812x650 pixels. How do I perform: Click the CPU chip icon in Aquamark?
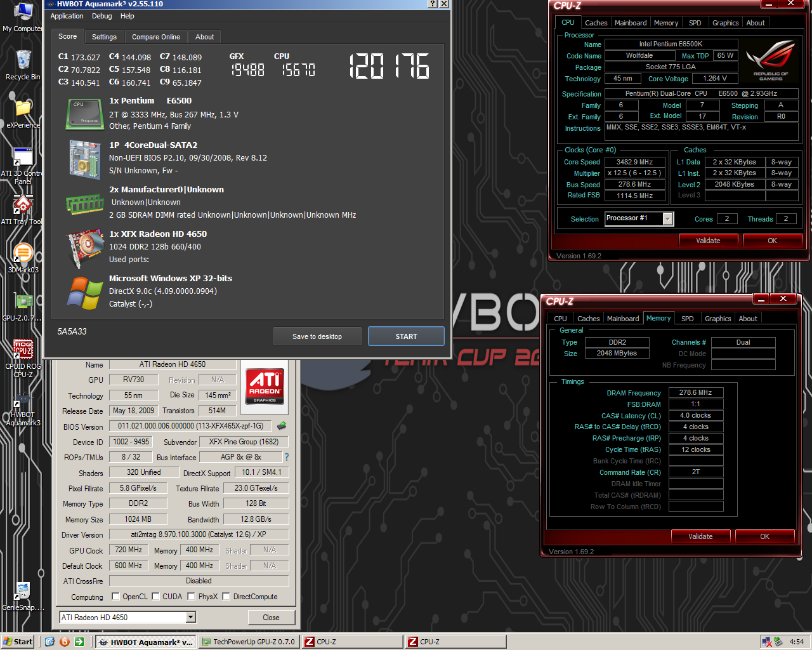click(x=85, y=114)
